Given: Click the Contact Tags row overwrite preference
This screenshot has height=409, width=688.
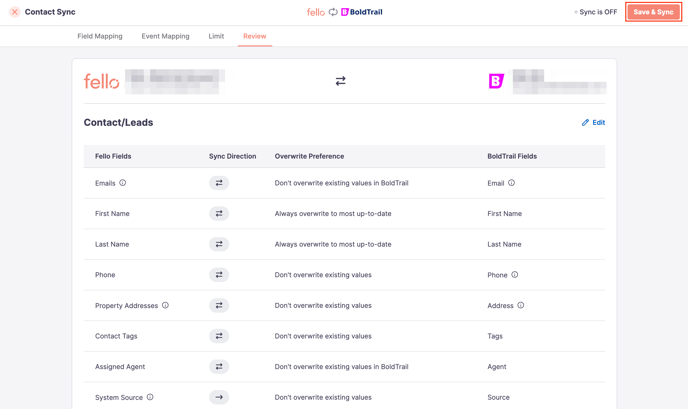Looking at the screenshot, I should pos(323,336).
